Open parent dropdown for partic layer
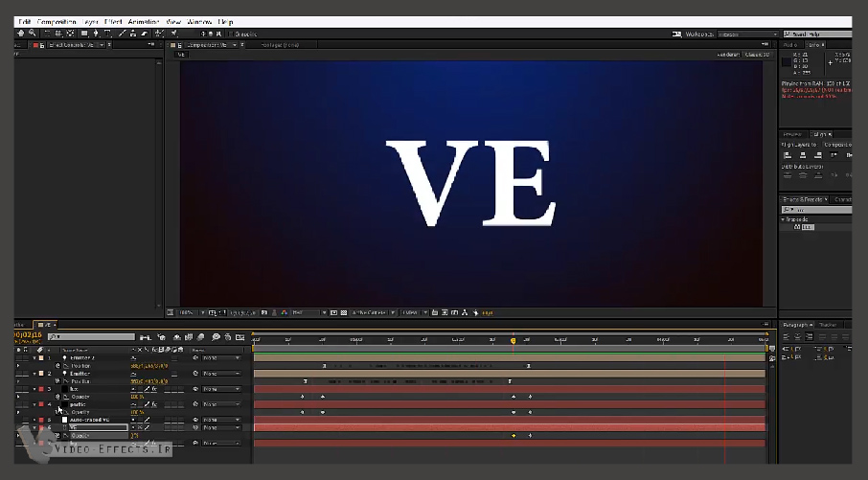Viewport: 868px width, 480px height. pyautogui.click(x=221, y=404)
